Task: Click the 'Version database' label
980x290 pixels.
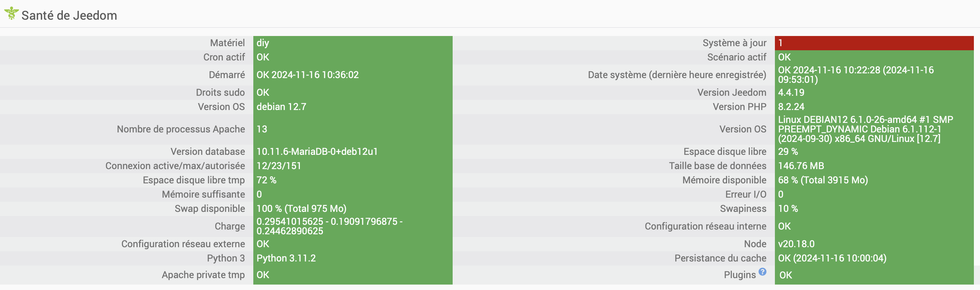Action: (208, 151)
